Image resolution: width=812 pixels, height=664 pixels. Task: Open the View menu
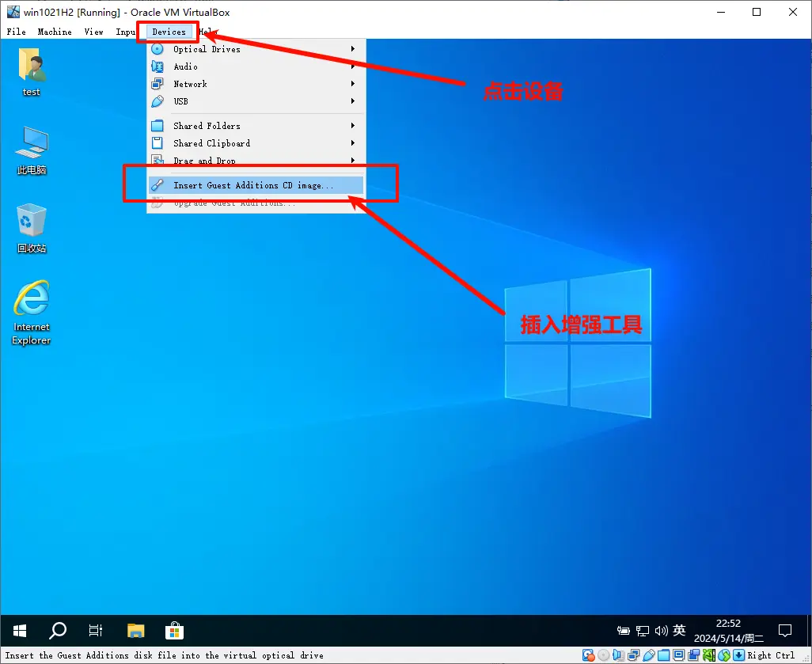pyautogui.click(x=93, y=32)
